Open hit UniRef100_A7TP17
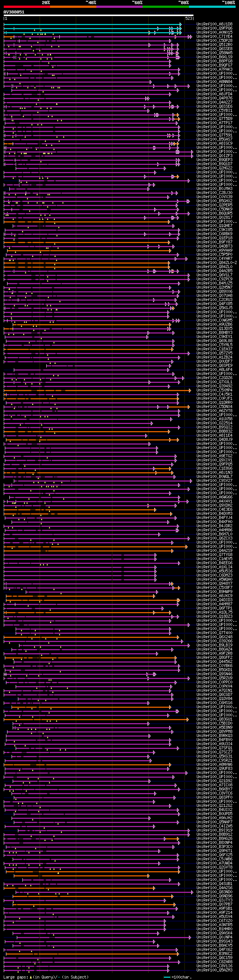The width and height of the screenshot is (239, 980). click(x=214, y=123)
